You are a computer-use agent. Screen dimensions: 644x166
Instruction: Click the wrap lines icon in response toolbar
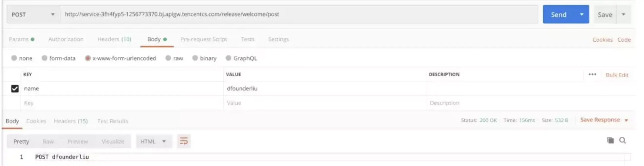click(184, 141)
